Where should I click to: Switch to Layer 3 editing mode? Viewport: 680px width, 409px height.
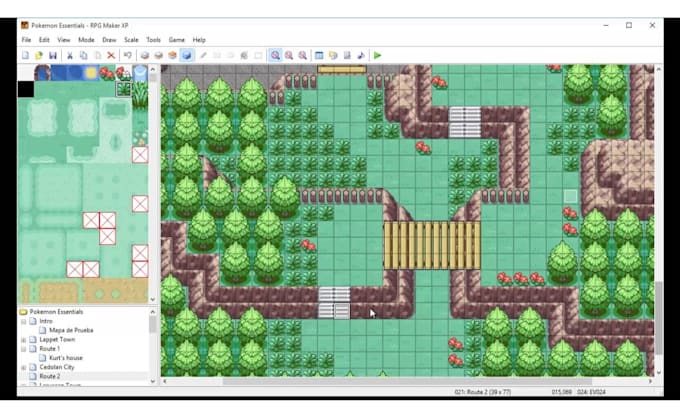point(173,55)
